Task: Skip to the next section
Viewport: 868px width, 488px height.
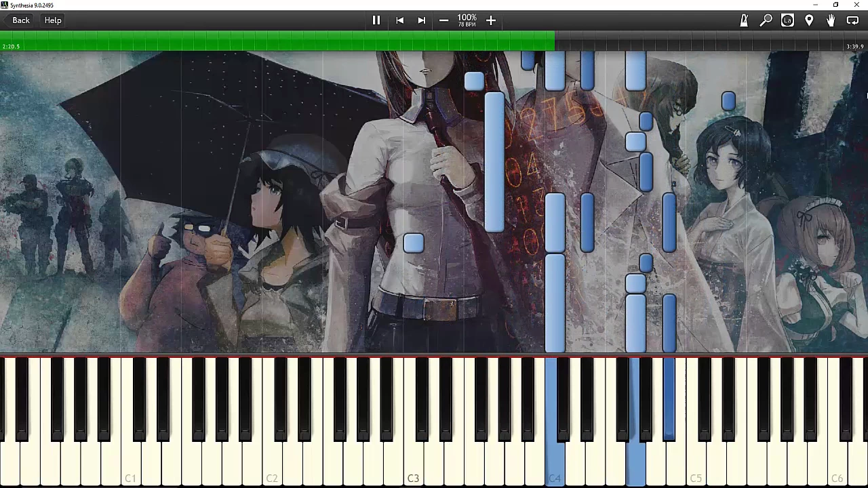Action: pyautogui.click(x=421, y=20)
